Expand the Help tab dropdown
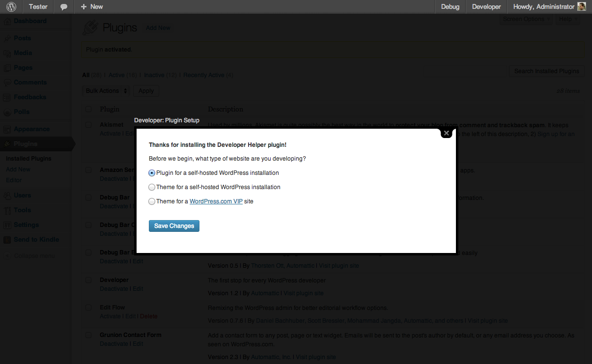This screenshot has height=364, width=592. click(x=568, y=19)
